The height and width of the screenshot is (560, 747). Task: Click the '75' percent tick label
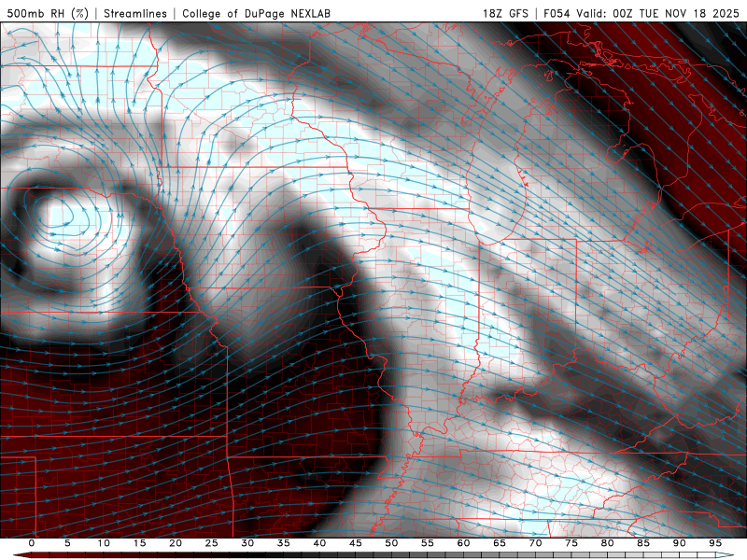pos(571,543)
